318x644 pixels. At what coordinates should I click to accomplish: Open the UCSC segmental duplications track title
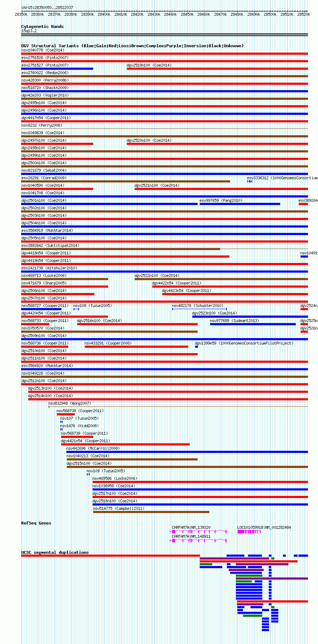[x=55, y=552]
